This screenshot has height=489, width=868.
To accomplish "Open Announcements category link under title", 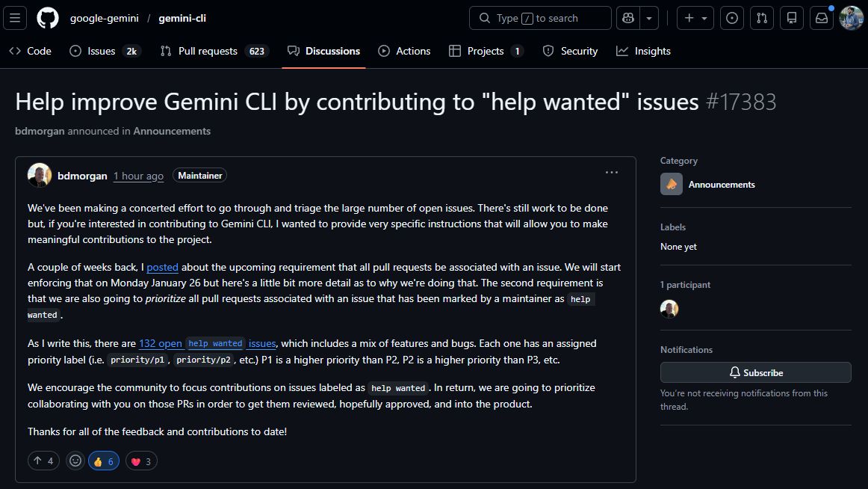I will [x=172, y=132].
